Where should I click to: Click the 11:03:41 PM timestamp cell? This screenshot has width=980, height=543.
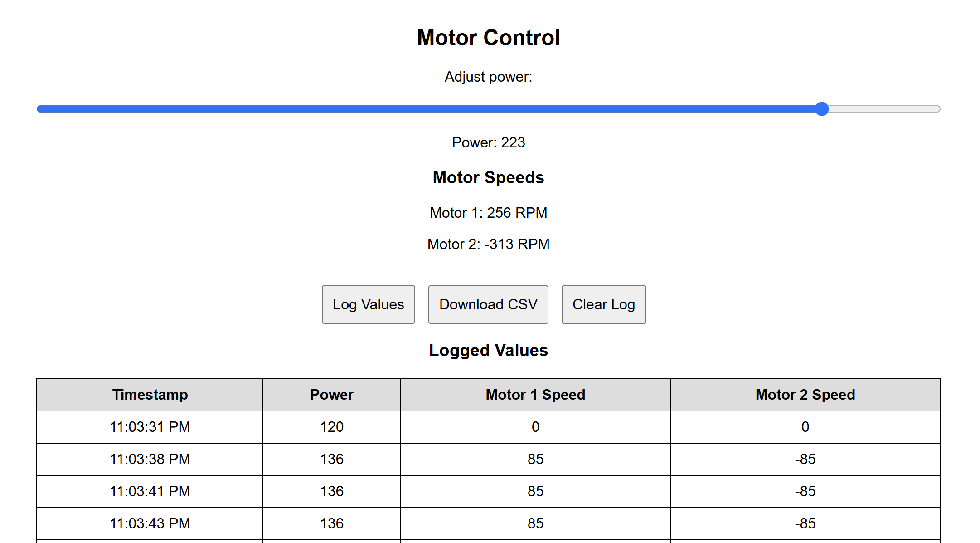click(150, 491)
